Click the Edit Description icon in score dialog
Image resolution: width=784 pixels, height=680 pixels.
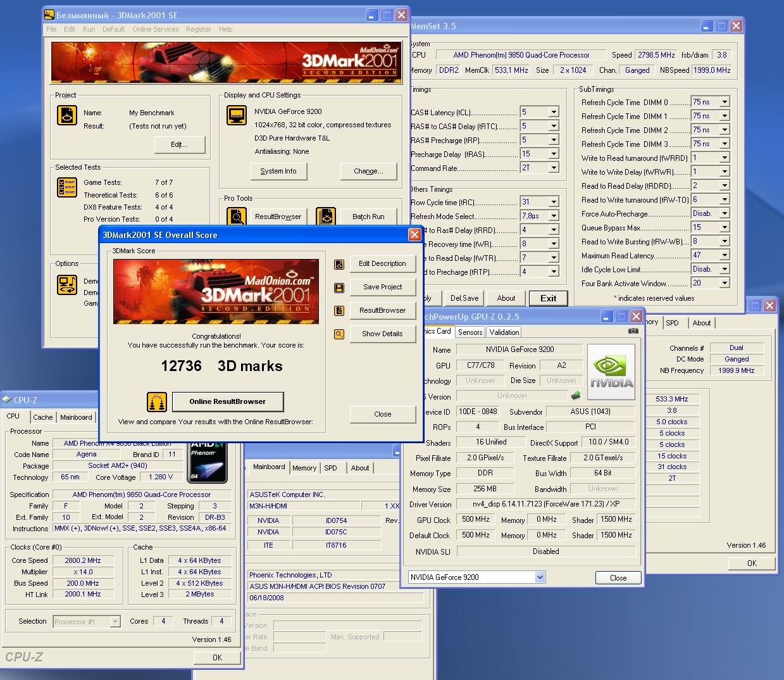[339, 264]
